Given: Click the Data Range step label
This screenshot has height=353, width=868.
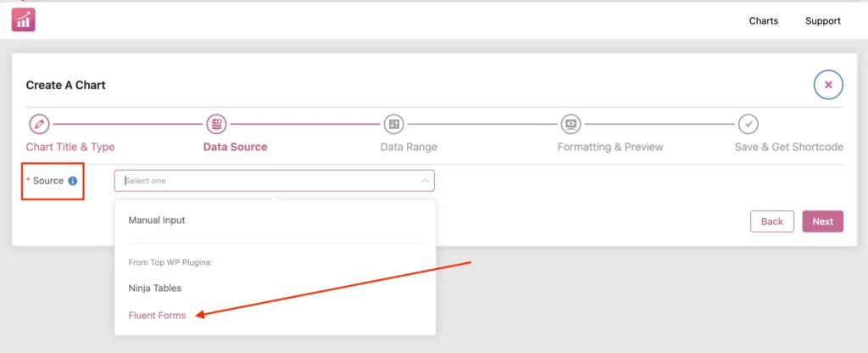Looking at the screenshot, I should [x=409, y=147].
